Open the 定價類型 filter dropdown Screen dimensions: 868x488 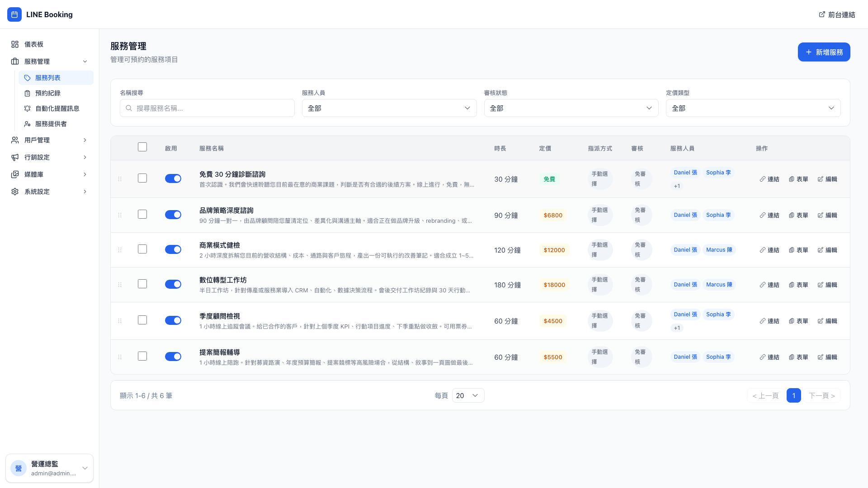click(753, 108)
